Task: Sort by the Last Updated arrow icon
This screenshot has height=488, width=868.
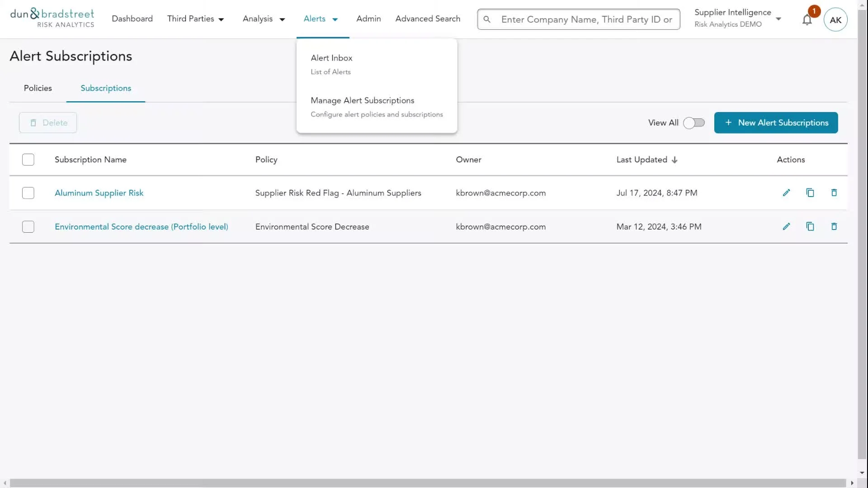Action: coord(675,160)
